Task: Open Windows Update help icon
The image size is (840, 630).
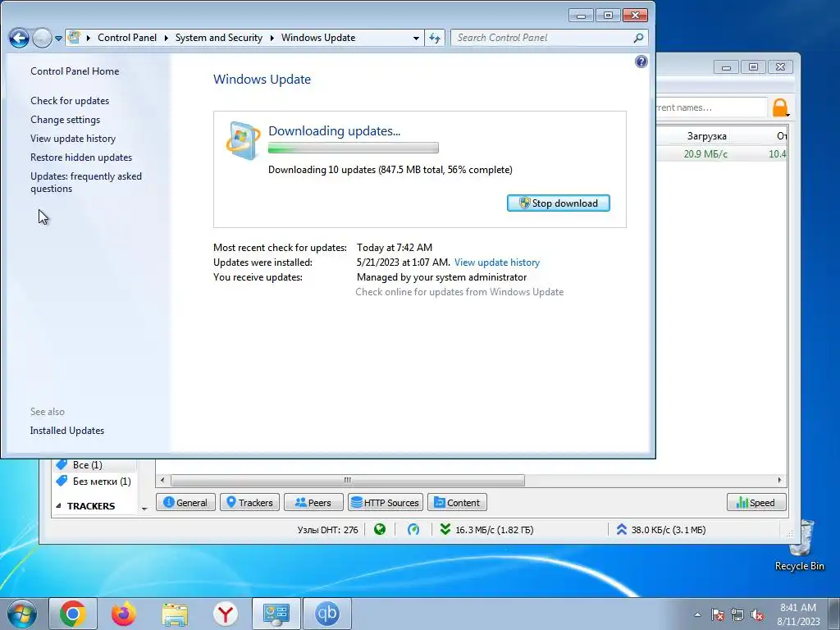Action: tap(641, 62)
